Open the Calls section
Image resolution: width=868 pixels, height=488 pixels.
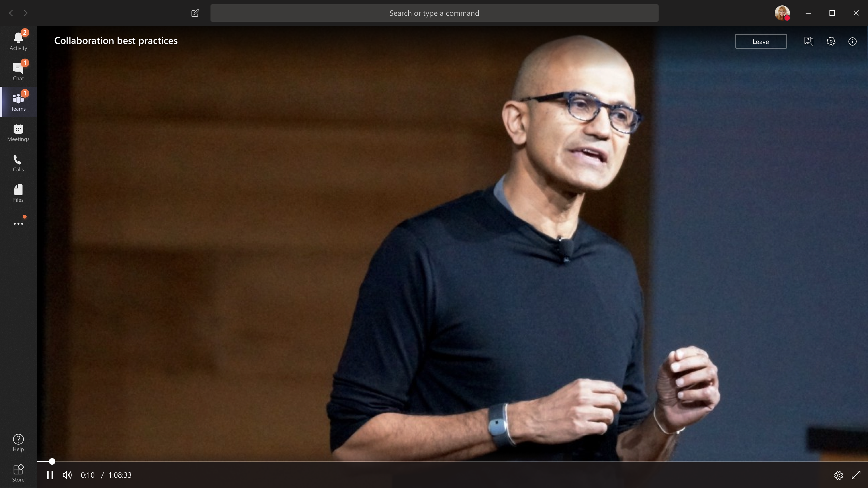tap(18, 163)
